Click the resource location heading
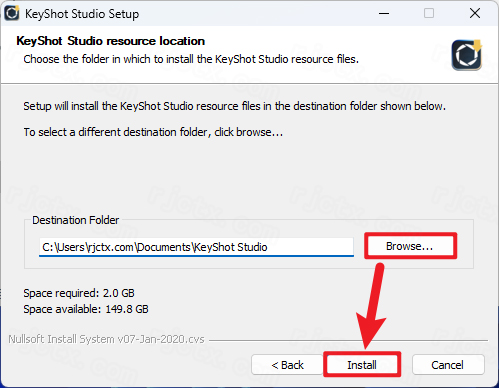 (110, 41)
